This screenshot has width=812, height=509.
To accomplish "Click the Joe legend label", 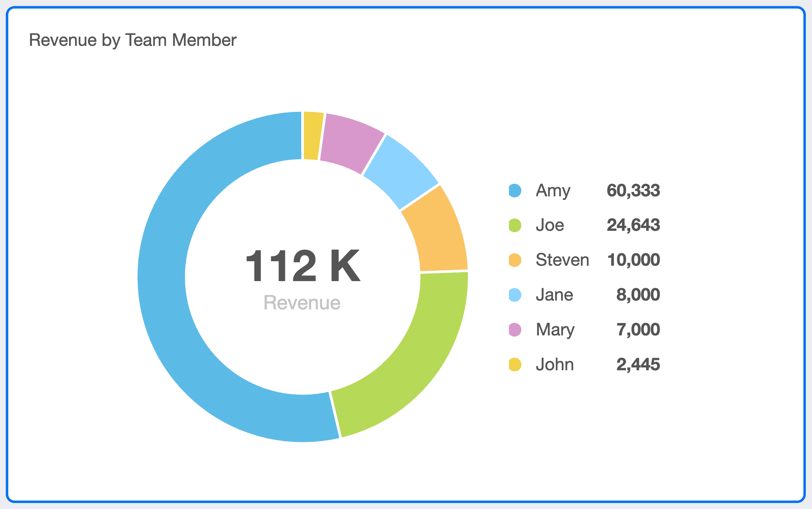I will [550, 225].
